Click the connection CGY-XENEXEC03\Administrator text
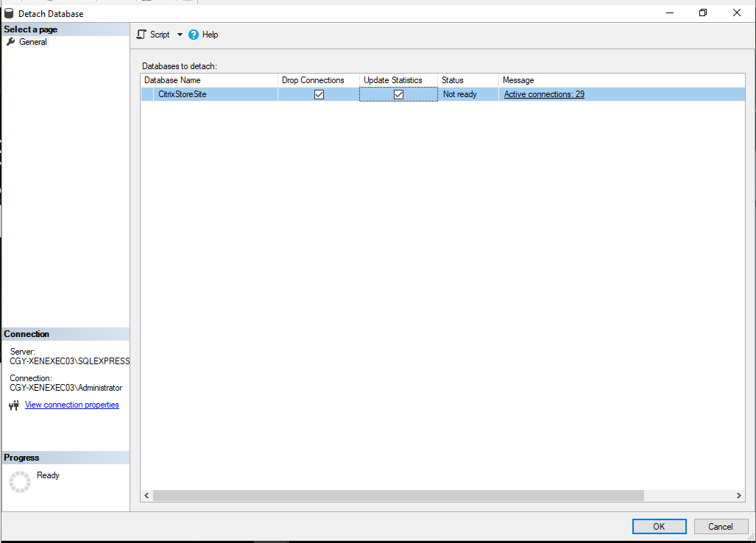Image resolution: width=756 pixels, height=543 pixels. (66, 388)
